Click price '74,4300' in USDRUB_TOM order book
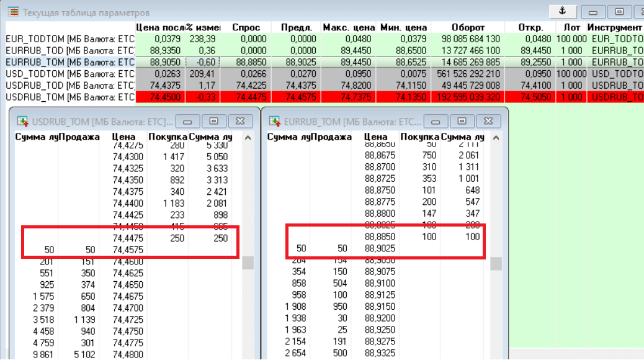The image size is (644, 360). [128, 157]
